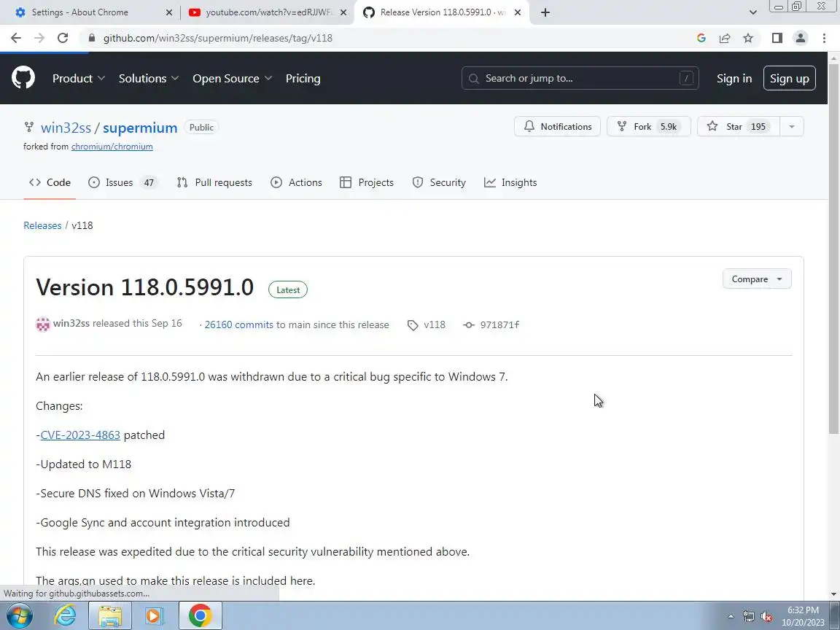Click the GitHub Octocat logo
Viewport: 840px width, 630px height.
tap(23, 78)
